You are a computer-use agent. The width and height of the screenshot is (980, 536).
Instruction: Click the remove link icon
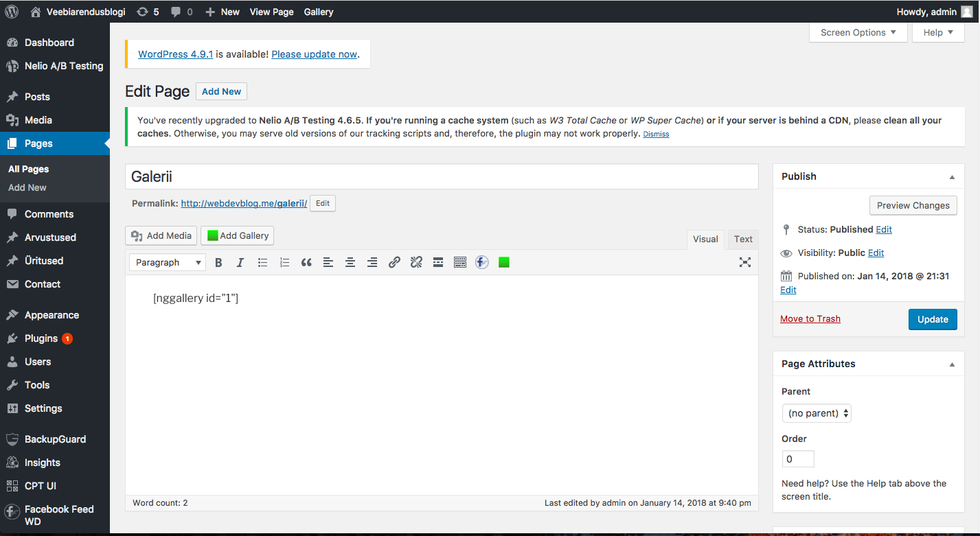pyautogui.click(x=416, y=262)
